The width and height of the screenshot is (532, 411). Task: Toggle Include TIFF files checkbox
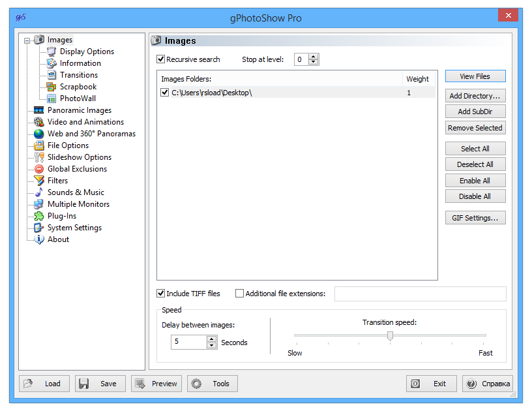tap(161, 293)
